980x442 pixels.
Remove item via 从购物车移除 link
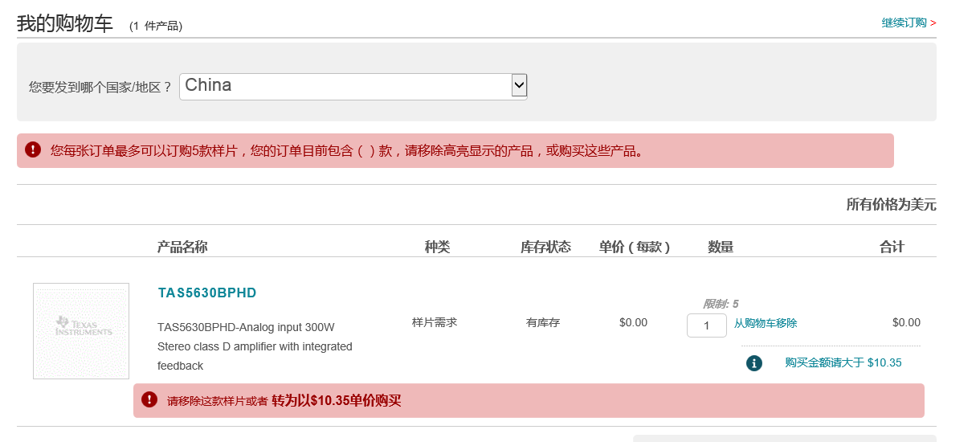pos(766,323)
